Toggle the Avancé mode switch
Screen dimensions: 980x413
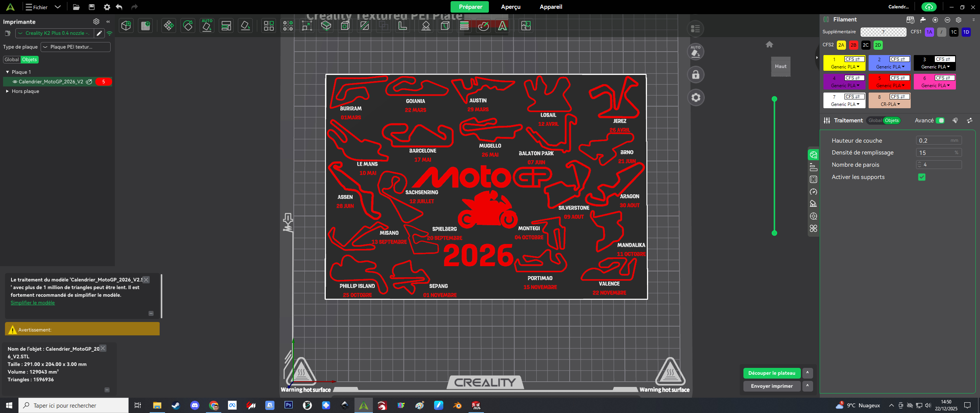point(940,120)
